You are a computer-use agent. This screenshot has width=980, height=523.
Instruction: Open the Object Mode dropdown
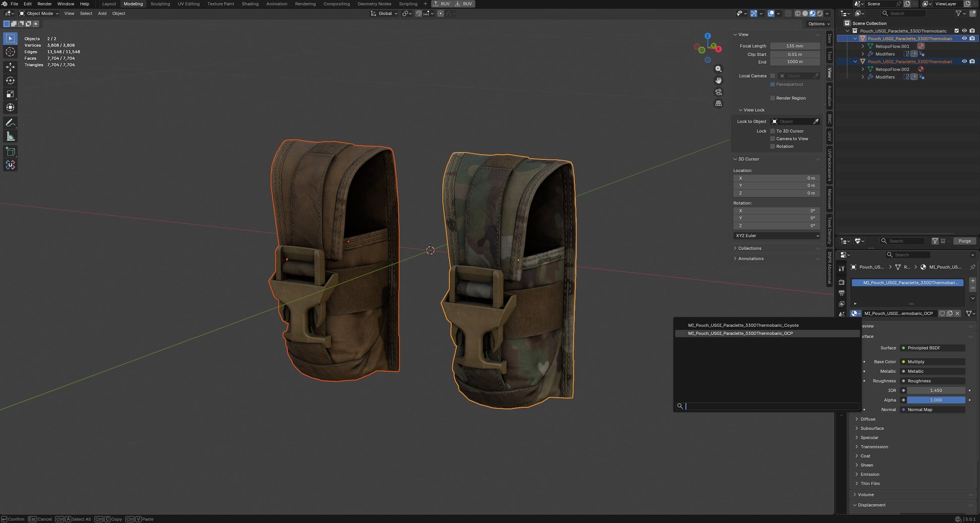tap(39, 14)
